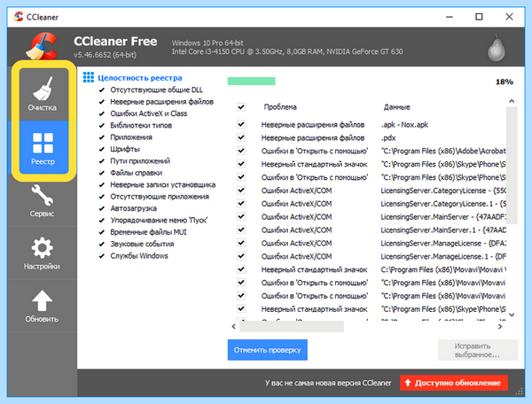Toggle Автозагрузка option
The width and height of the screenshot is (532, 404).
101,209
